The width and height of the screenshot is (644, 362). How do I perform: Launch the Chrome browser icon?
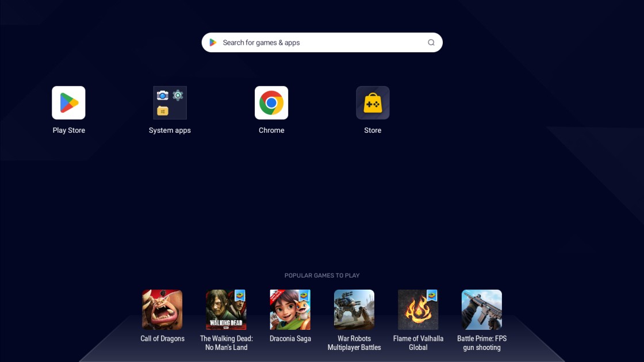click(x=271, y=103)
